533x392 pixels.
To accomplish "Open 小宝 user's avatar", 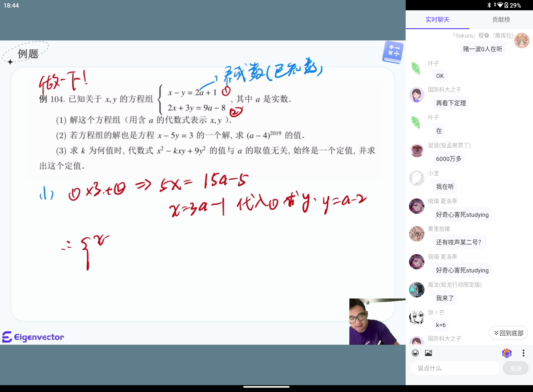I will [x=417, y=178].
